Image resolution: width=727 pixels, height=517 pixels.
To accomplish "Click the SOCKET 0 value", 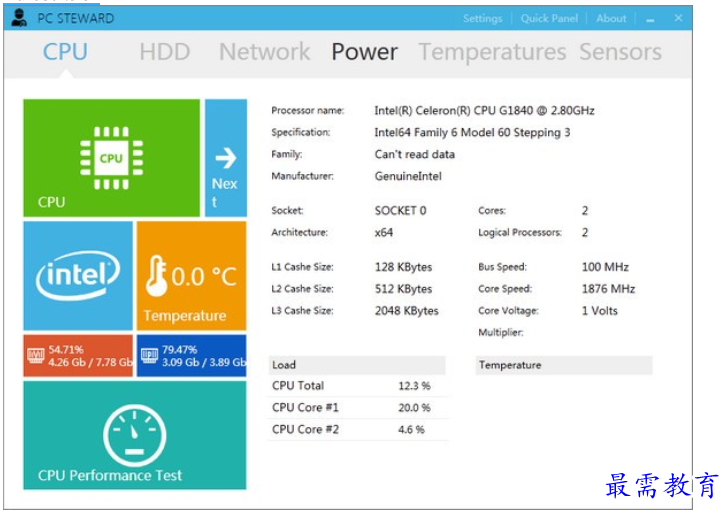I will pos(400,211).
